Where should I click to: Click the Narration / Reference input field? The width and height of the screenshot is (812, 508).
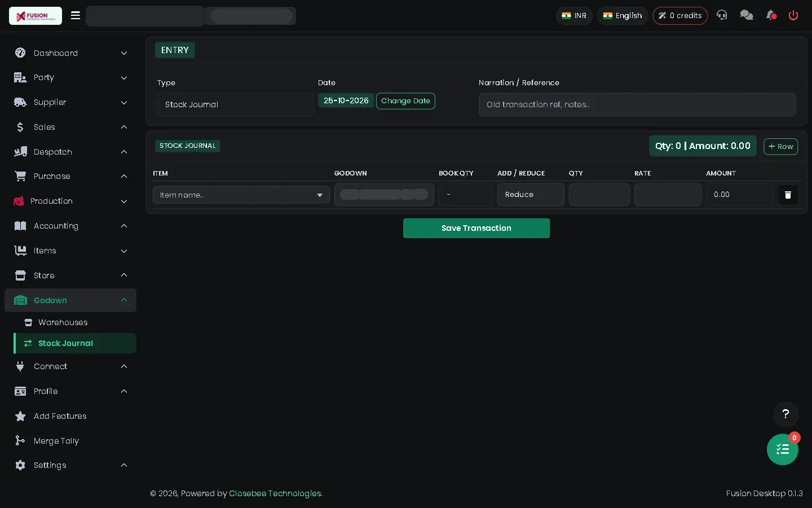pos(637,104)
